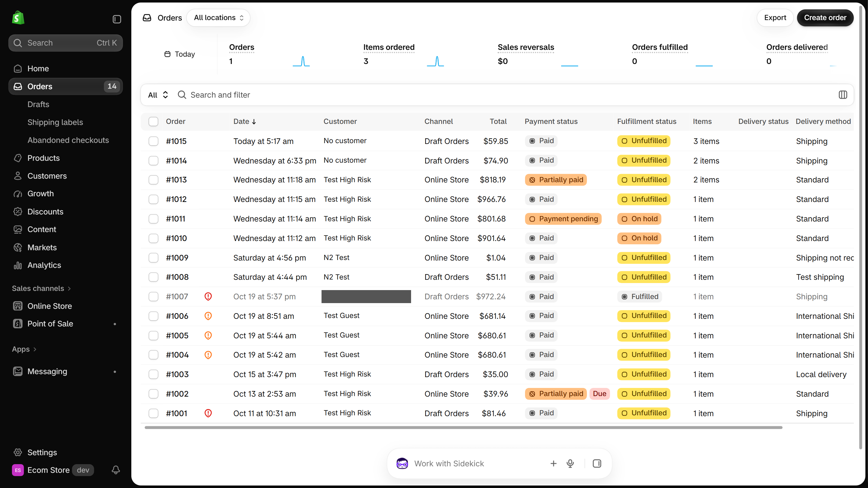Click the Ecom Store ES avatar
868x488 pixels.
pyautogui.click(x=18, y=470)
